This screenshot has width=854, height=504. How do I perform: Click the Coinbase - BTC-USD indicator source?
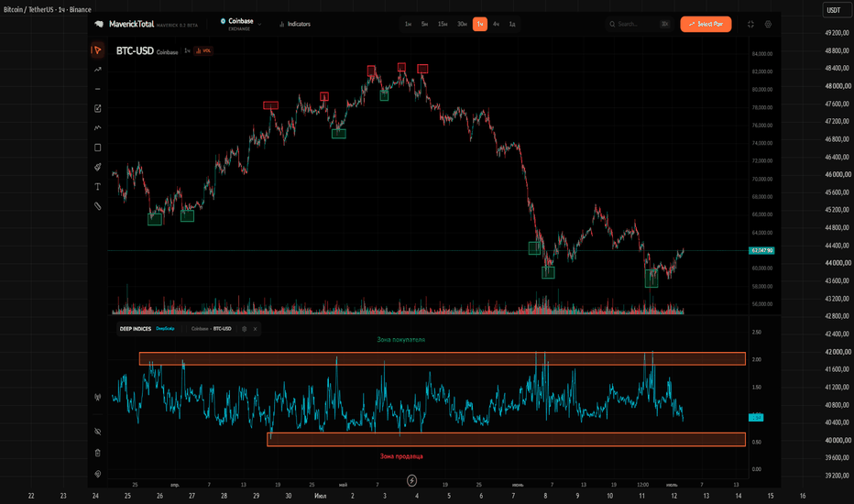click(x=212, y=329)
